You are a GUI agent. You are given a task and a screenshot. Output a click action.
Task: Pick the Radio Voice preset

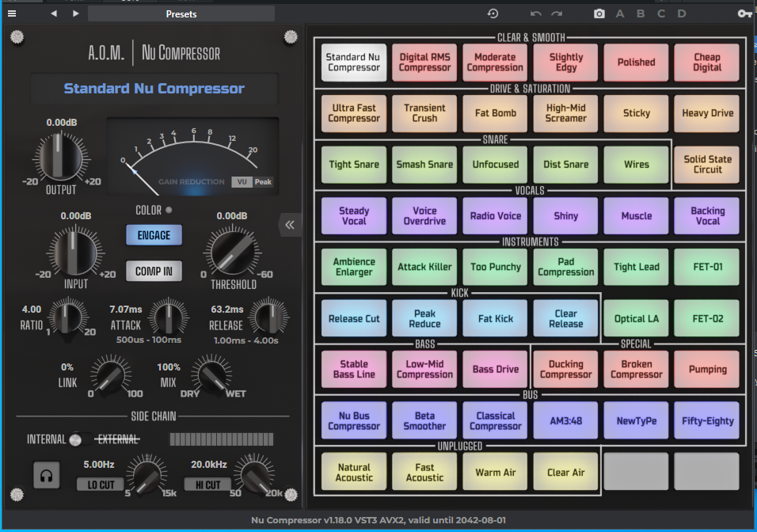point(496,216)
